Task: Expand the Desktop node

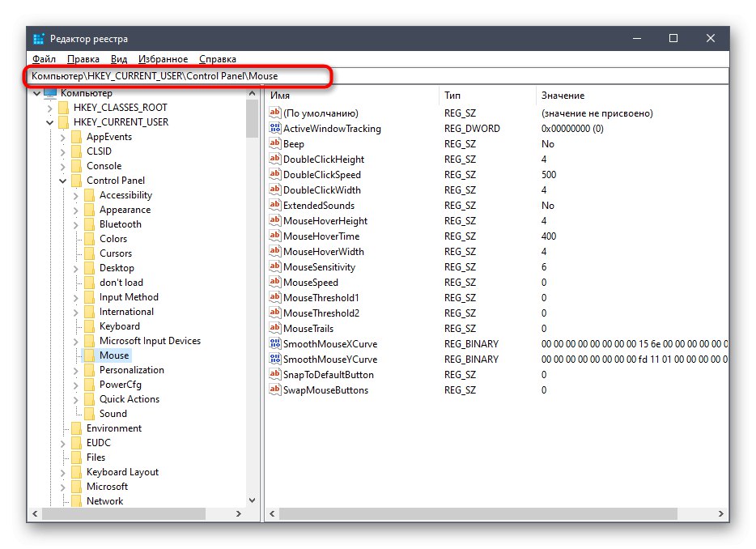Action: click(x=76, y=269)
